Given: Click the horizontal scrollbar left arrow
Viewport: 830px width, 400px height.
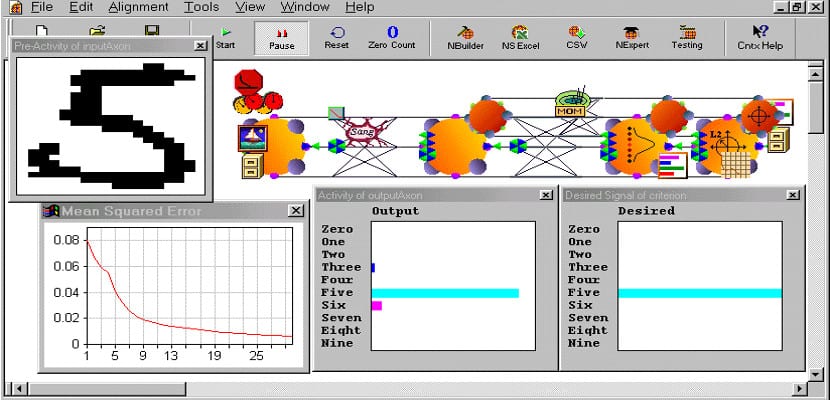Looking at the screenshot, I should (x=19, y=389).
